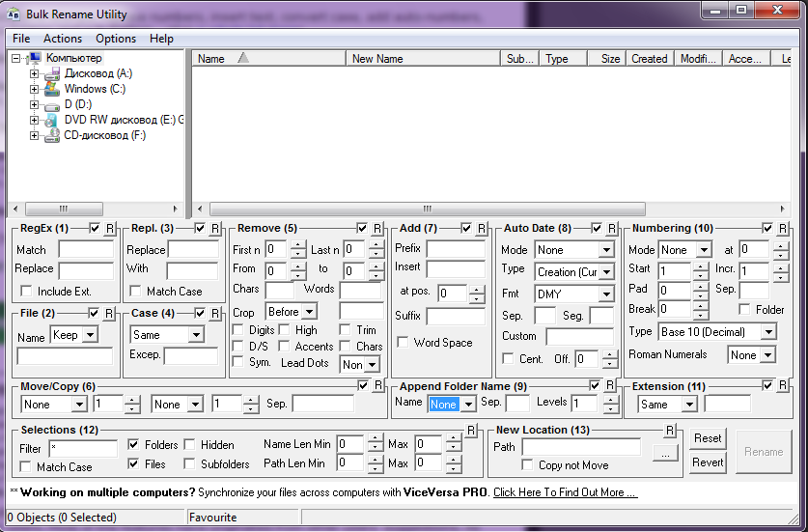Reset Move/Copy (6) section with R button
808x532 pixels.
pyautogui.click(x=378, y=385)
